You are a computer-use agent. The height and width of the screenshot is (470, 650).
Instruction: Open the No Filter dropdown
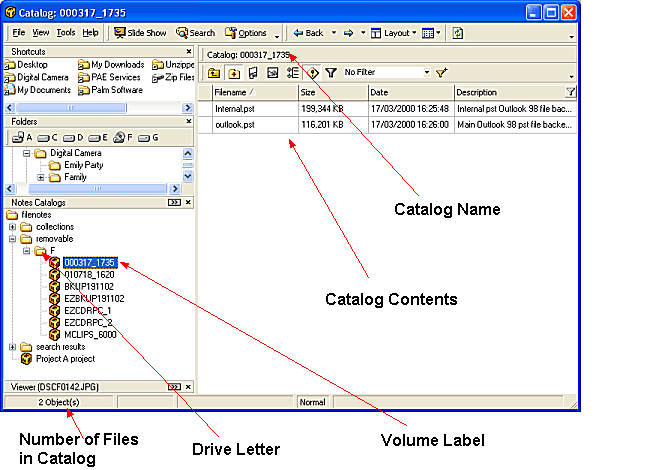point(427,73)
